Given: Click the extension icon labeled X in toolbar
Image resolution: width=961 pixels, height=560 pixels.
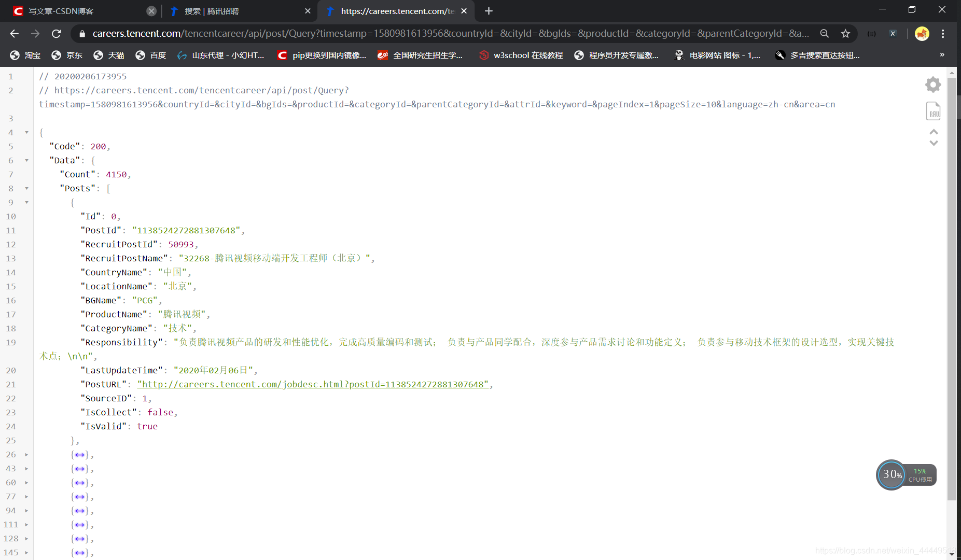Looking at the screenshot, I should (893, 34).
